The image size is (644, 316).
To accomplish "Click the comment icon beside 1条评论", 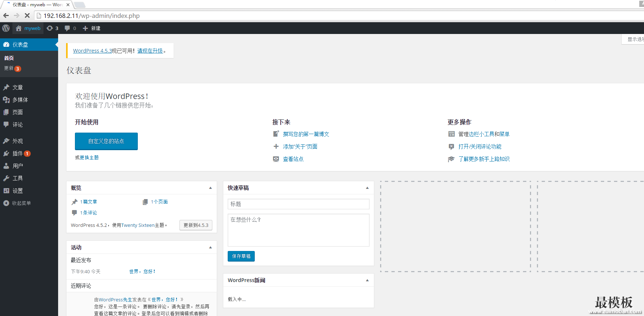I will pos(75,213).
